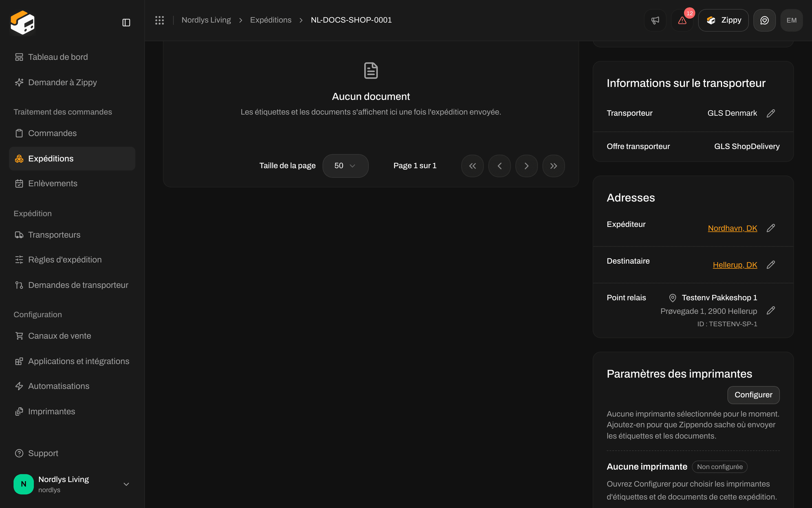Click the green N organization avatar
This screenshot has width=812, height=508.
tap(23, 484)
